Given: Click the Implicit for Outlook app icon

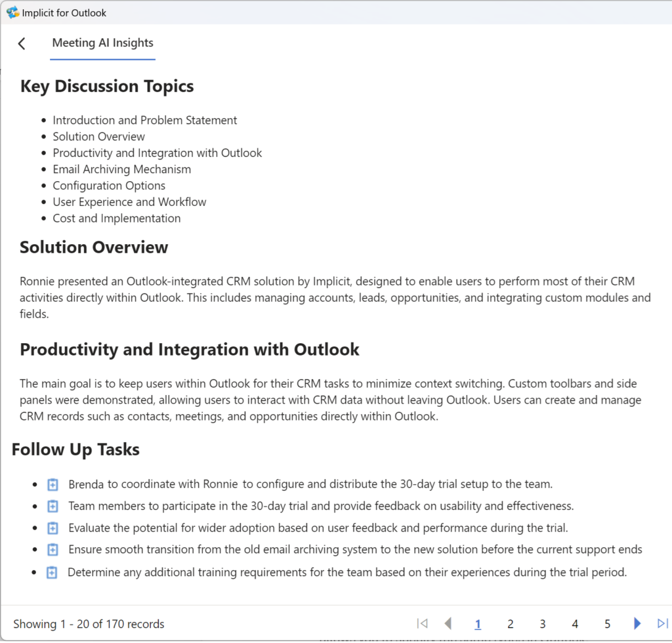Looking at the screenshot, I should pyautogui.click(x=12, y=12).
